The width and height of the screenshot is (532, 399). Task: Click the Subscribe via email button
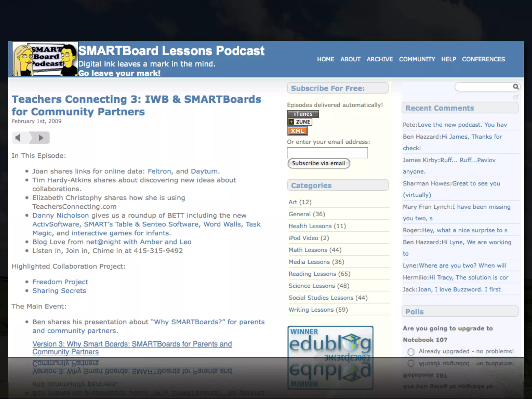[319, 163]
